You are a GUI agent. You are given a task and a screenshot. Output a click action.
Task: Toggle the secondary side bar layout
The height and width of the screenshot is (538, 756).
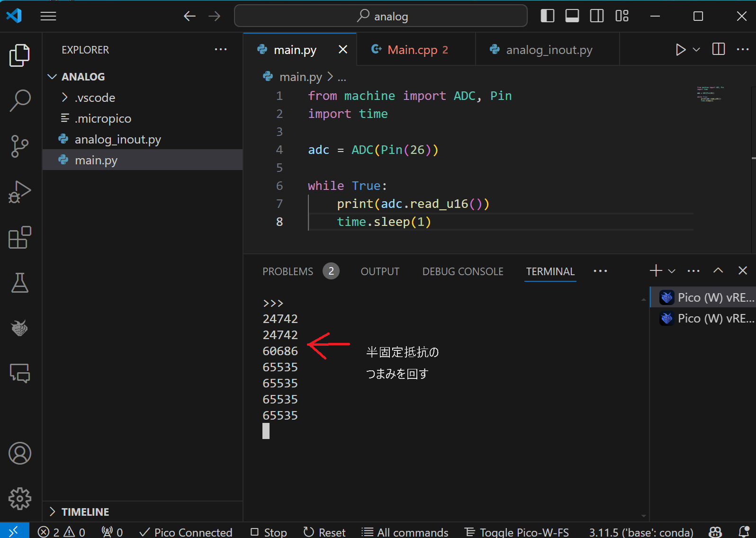pyautogui.click(x=597, y=16)
